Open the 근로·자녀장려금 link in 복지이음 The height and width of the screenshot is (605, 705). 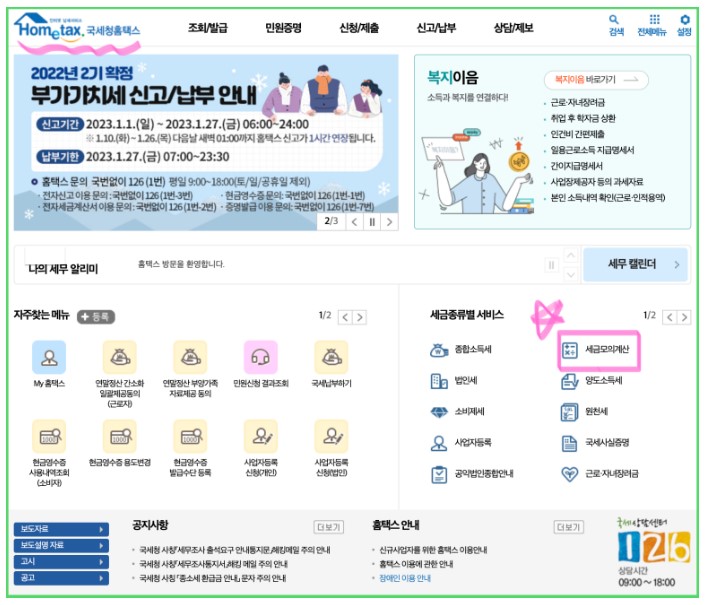coord(578,102)
